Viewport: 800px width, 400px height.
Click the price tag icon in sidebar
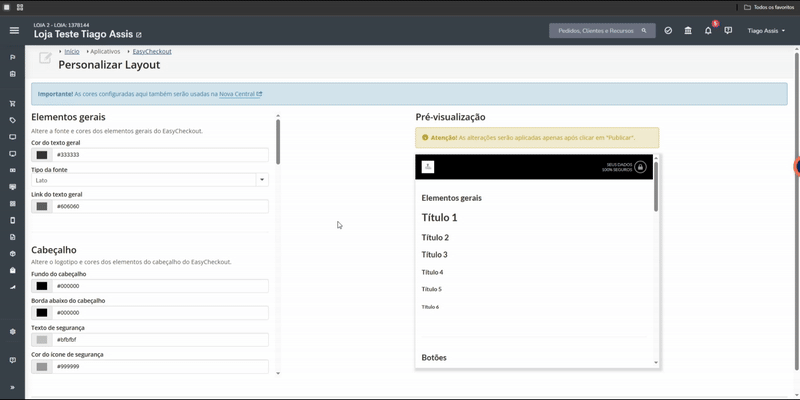(13, 120)
